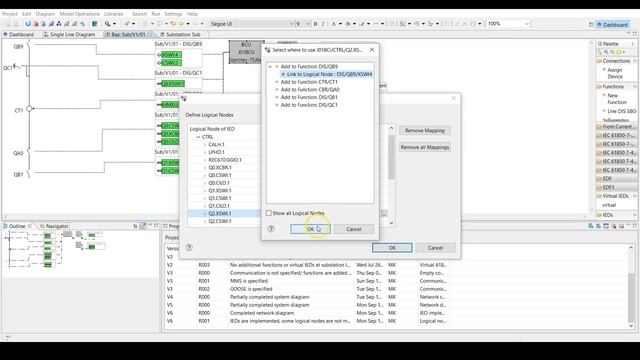Image resolution: width=640 pixels, height=360 pixels.
Task: Expand the Q0.XCBR.1 logical node
Action: tap(205, 168)
